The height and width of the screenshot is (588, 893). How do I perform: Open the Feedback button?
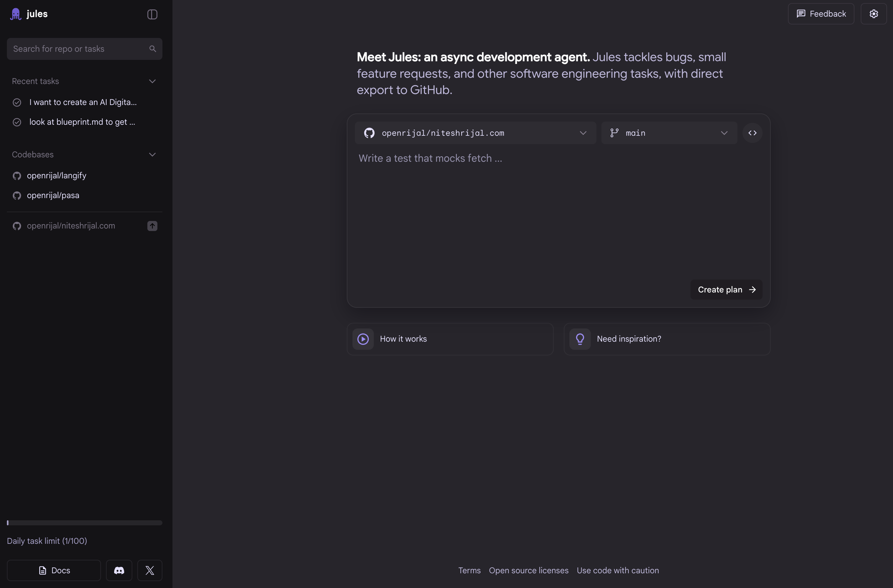coord(821,14)
